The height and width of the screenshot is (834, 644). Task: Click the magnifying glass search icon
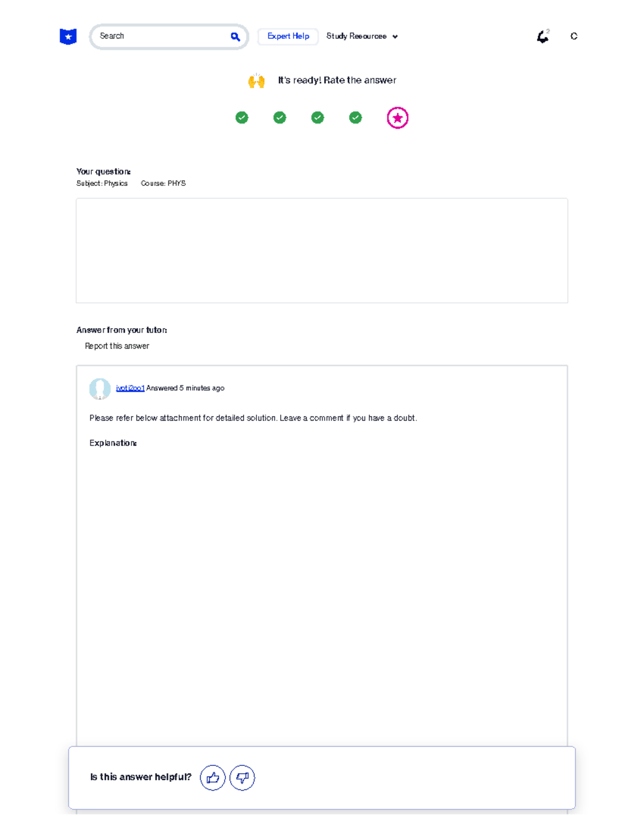click(x=235, y=37)
